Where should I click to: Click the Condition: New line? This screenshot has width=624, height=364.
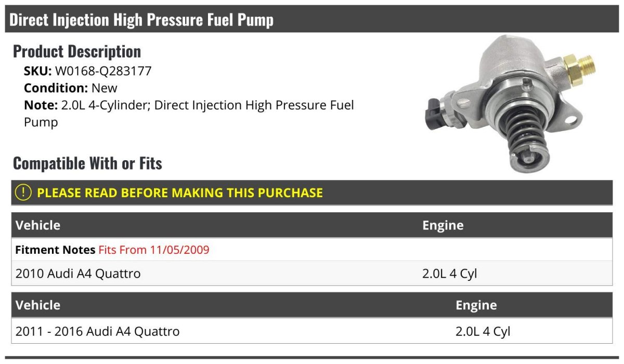click(71, 88)
